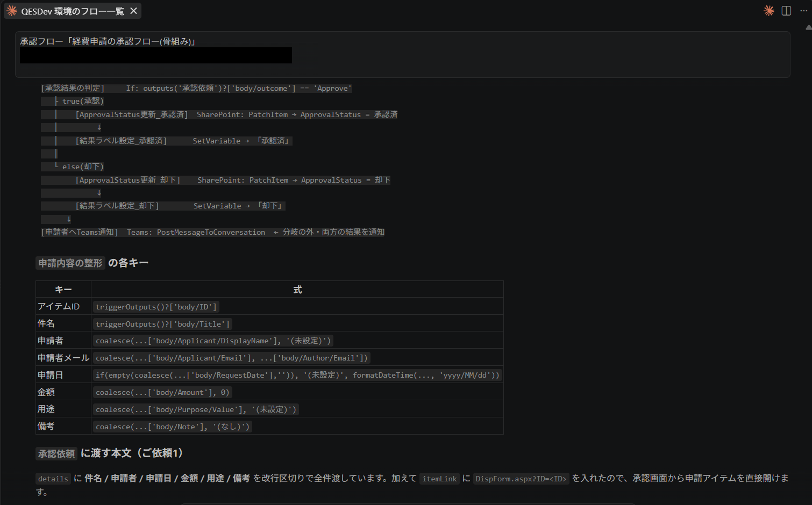Click the prompt box text 承認フロー「経費申請の承認フロー(骨組み)」
Viewport: 812px width, 505px height.
[108, 41]
